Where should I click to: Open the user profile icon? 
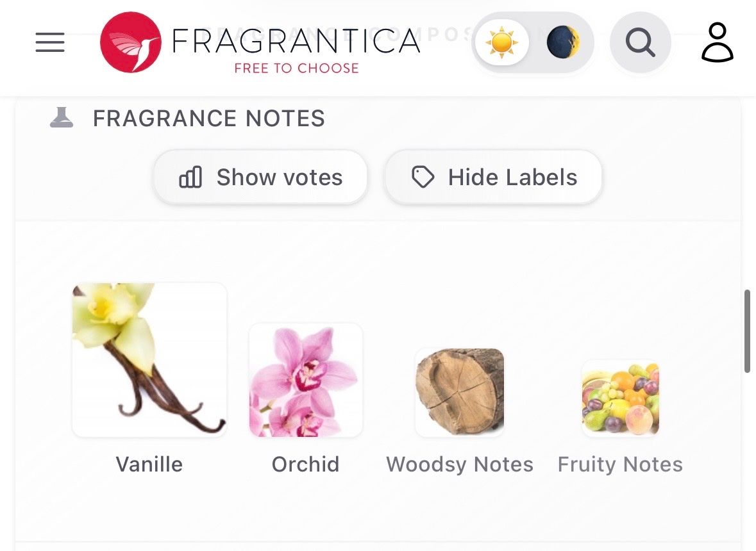[718, 42]
